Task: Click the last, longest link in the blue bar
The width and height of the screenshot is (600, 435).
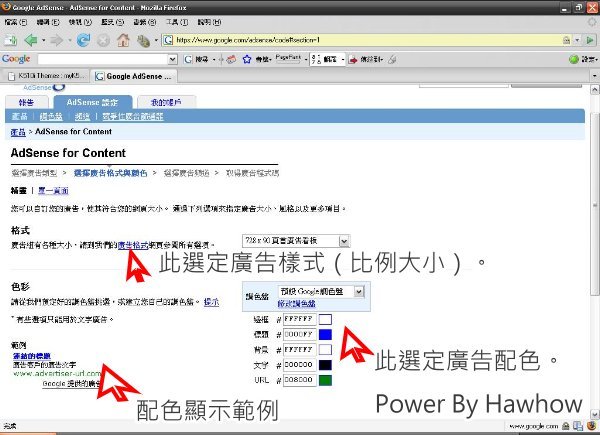Action: (x=133, y=116)
